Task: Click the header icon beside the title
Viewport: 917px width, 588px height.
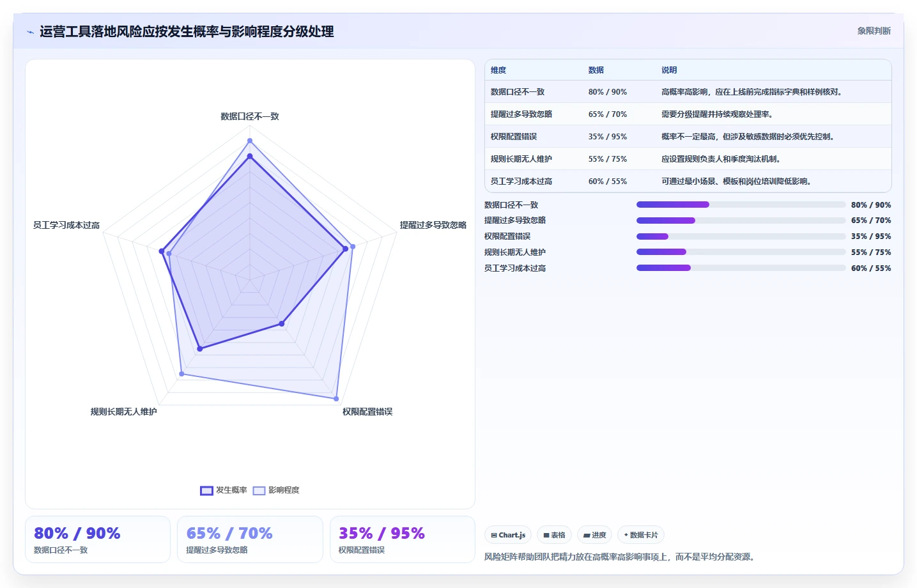Action: 30,32
